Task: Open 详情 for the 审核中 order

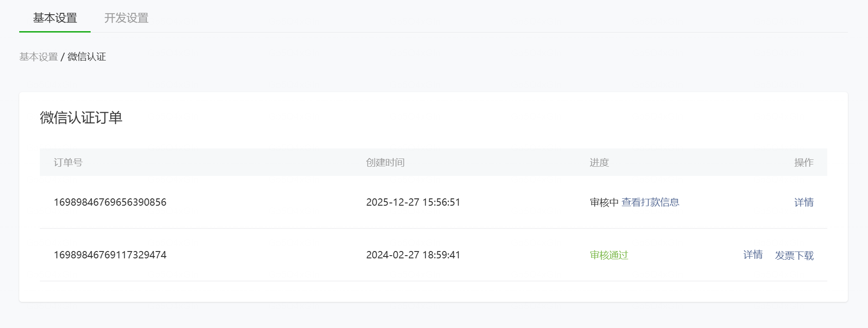Action: [803, 202]
